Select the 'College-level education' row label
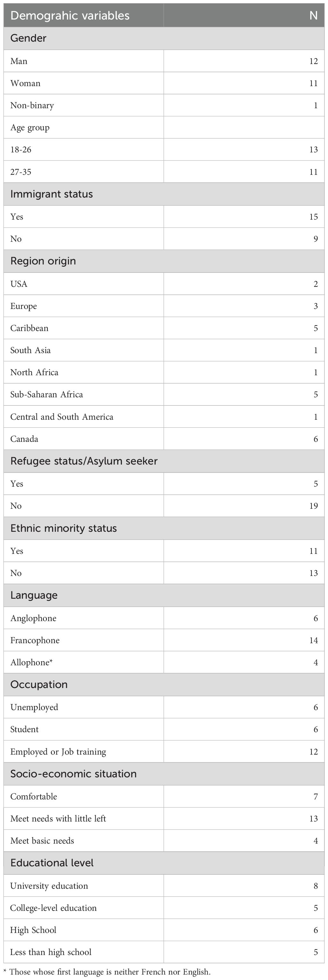 coord(53,908)
